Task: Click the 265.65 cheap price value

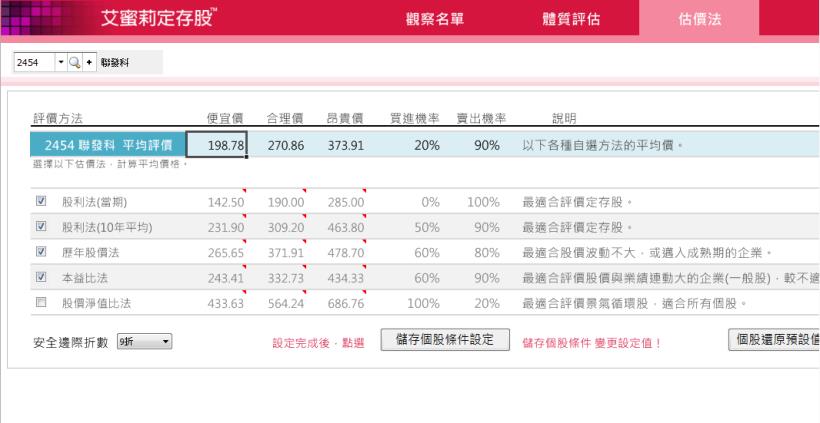Action: click(x=226, y=253)
